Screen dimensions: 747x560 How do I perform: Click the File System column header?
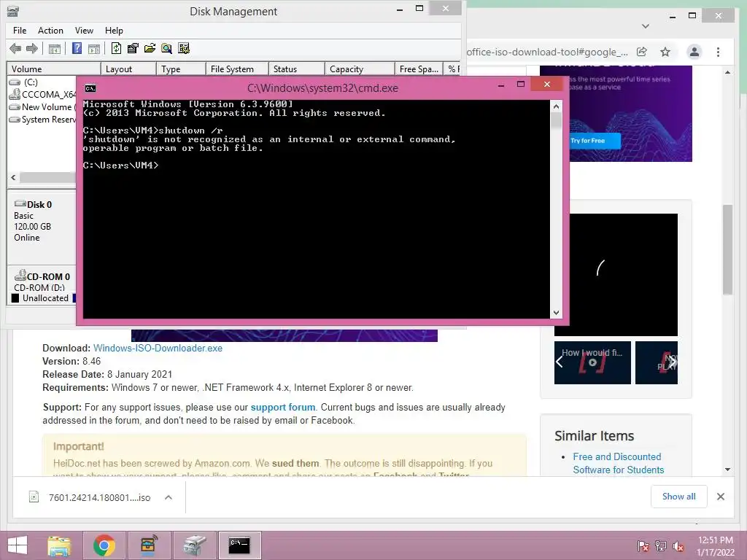pos(237,69)
